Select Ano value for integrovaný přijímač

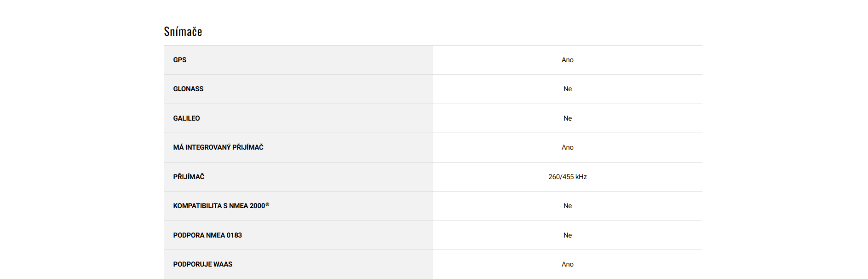point(567,147)
